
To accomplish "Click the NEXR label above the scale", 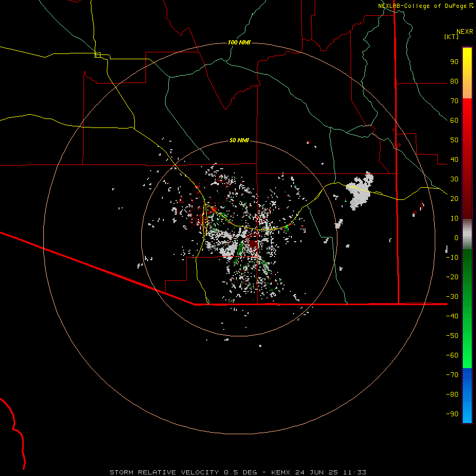I will 465,32.
